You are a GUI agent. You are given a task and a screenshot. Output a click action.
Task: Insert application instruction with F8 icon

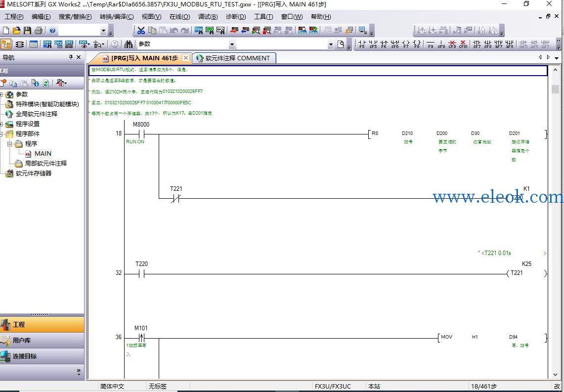417,44
